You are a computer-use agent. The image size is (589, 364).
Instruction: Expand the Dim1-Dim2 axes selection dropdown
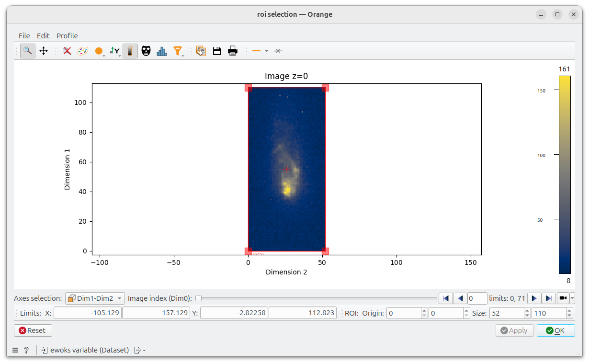point(95,298)
